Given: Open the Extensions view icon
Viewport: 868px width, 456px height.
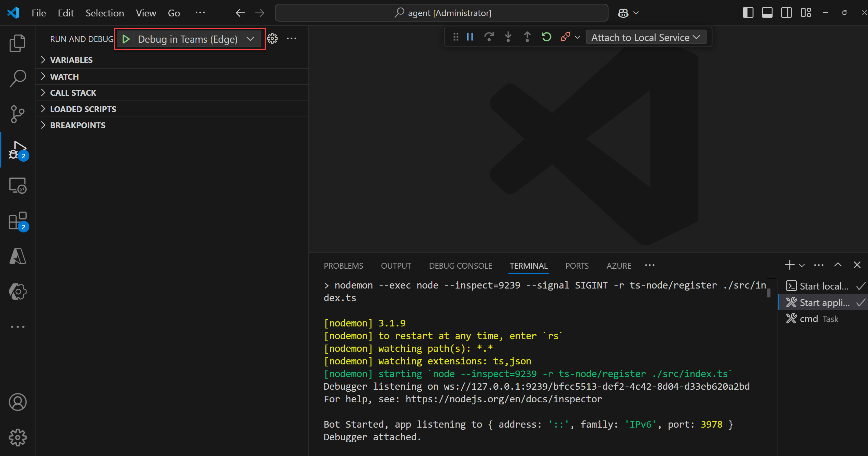Looking at the screenshot, I should tap(17, 221).
